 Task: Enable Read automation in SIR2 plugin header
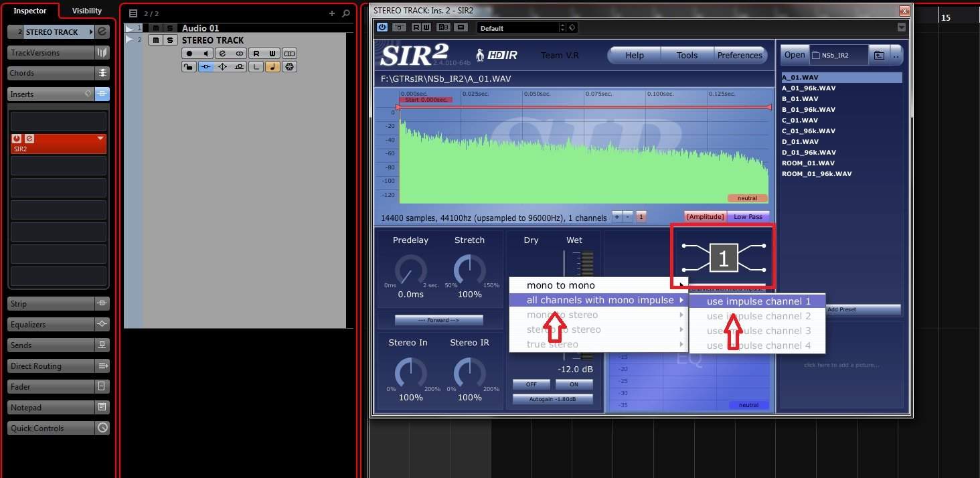pyautogui.click(x=416, y=27)
